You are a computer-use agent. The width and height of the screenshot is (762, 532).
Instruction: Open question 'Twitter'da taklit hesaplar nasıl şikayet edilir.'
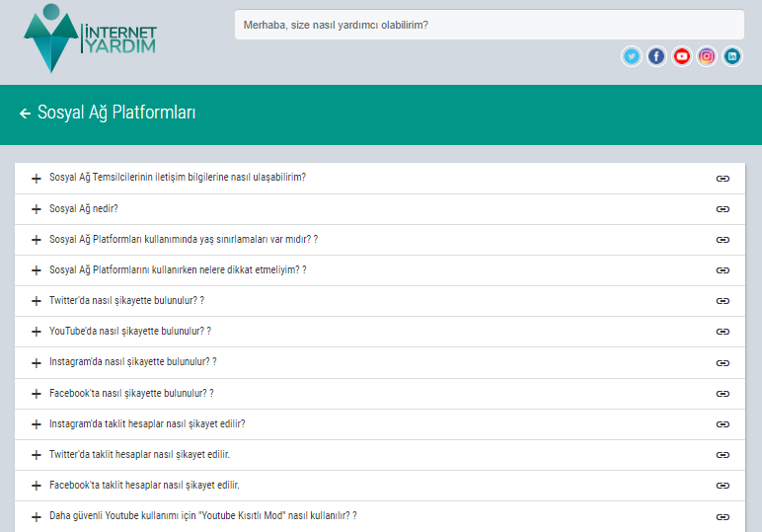click(x=139, y=455)
